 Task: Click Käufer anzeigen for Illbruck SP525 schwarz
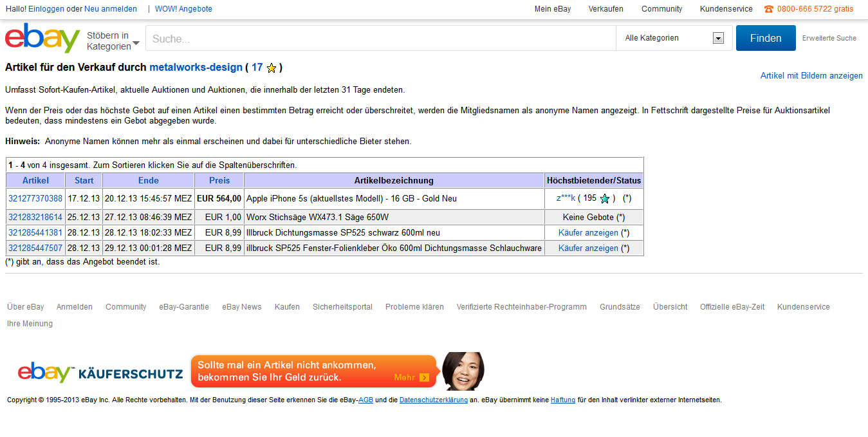[x=588, y=232]
